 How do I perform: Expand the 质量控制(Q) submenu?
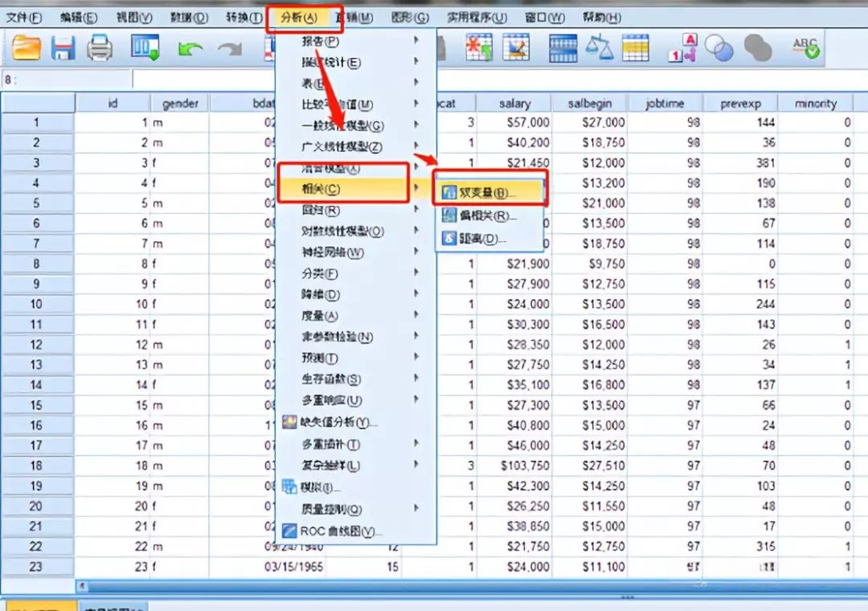(x=355, y=509)
